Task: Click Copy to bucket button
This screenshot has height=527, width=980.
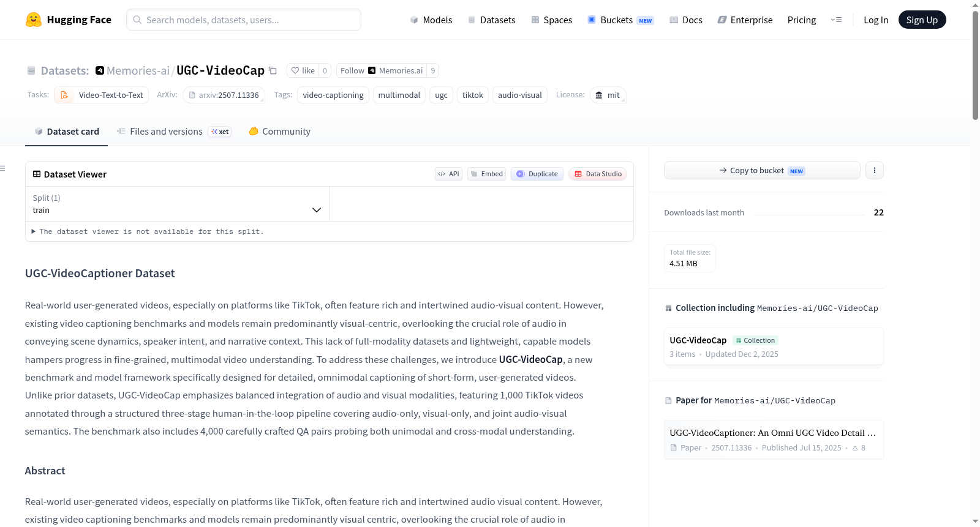Action: click(762, 170)
